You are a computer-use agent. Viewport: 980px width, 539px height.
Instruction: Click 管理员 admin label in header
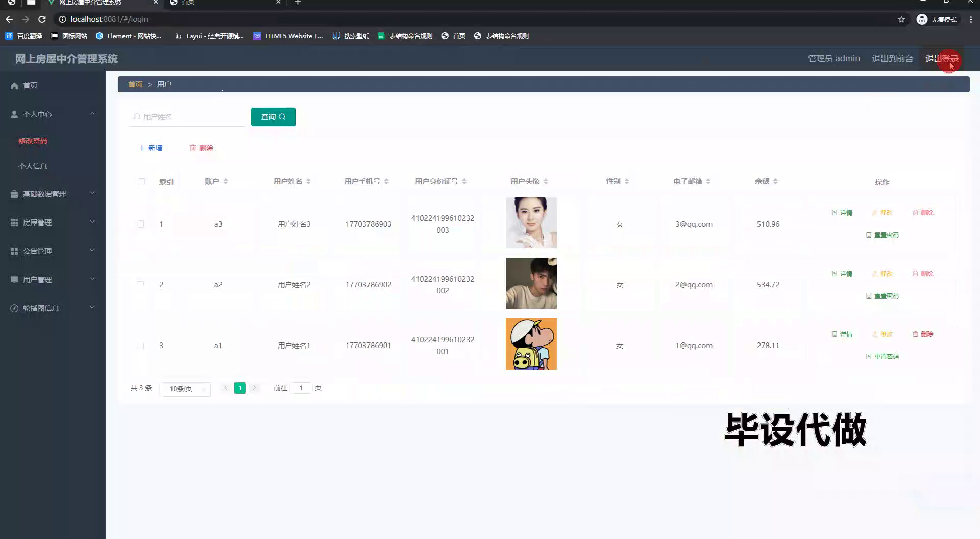tap(834, 59)
